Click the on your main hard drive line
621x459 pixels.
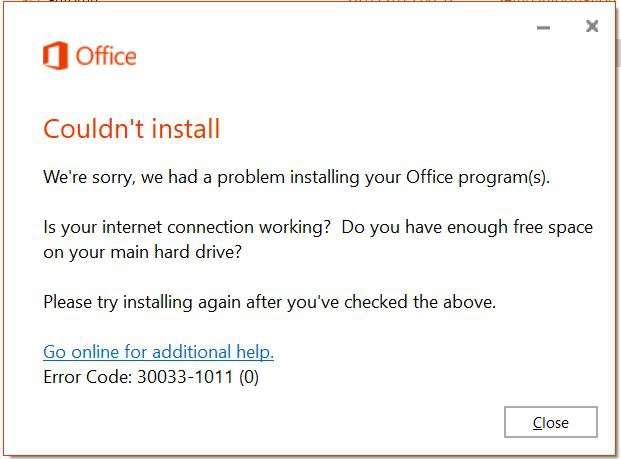(x=142, y=252)
